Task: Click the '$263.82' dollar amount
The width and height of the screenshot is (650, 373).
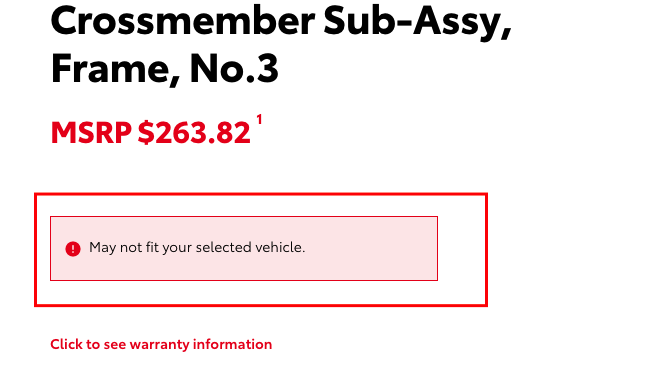Action: [194, 133]
